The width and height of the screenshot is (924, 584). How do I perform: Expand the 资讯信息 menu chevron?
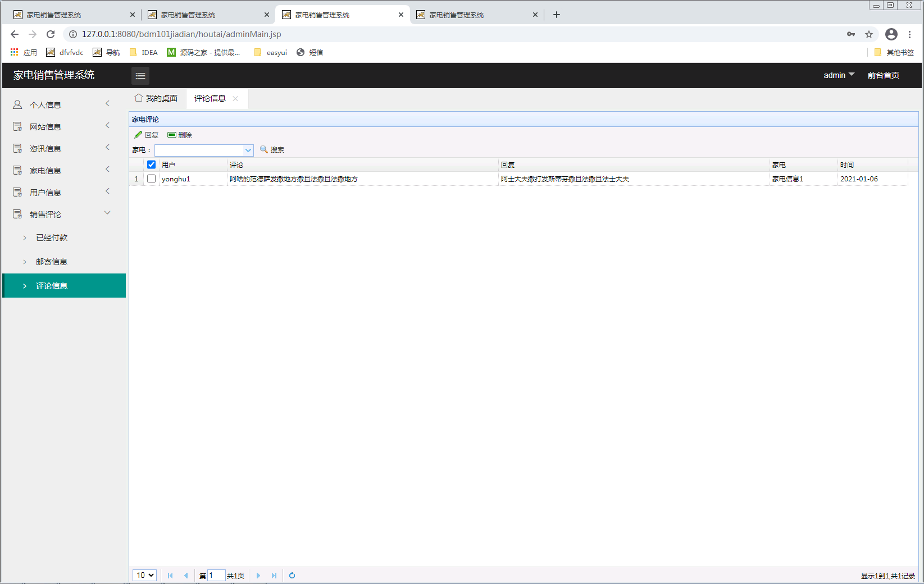coord(107,147)
